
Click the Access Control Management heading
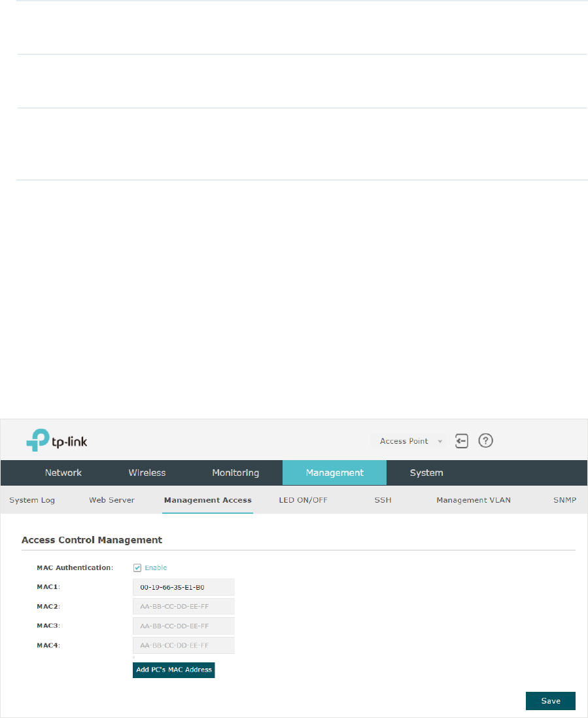(x=92, y=540)
